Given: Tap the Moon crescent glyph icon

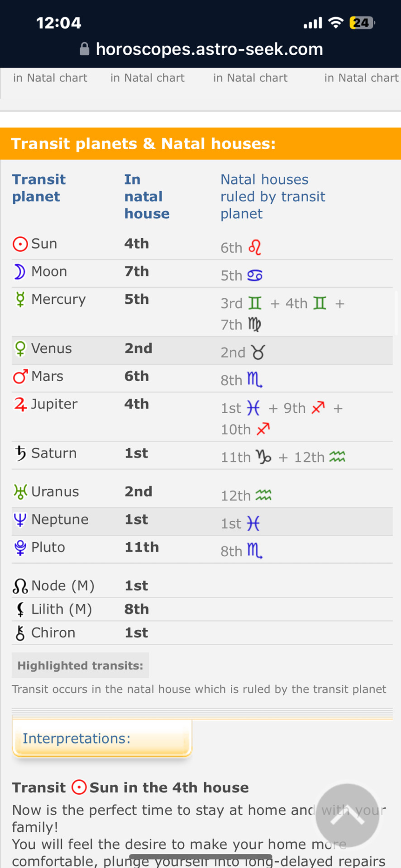Looking at the screenshot, I should (19, 272).
